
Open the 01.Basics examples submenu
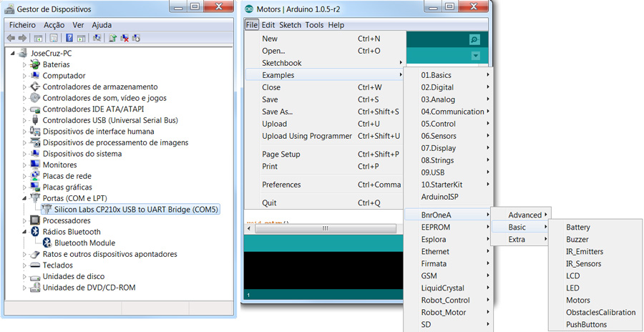pyautogui.click(x=449, y=75)
